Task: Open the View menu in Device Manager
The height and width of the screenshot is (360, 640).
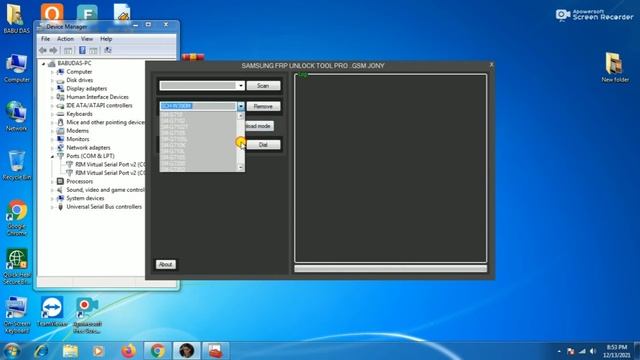Action: pos(87,39)
